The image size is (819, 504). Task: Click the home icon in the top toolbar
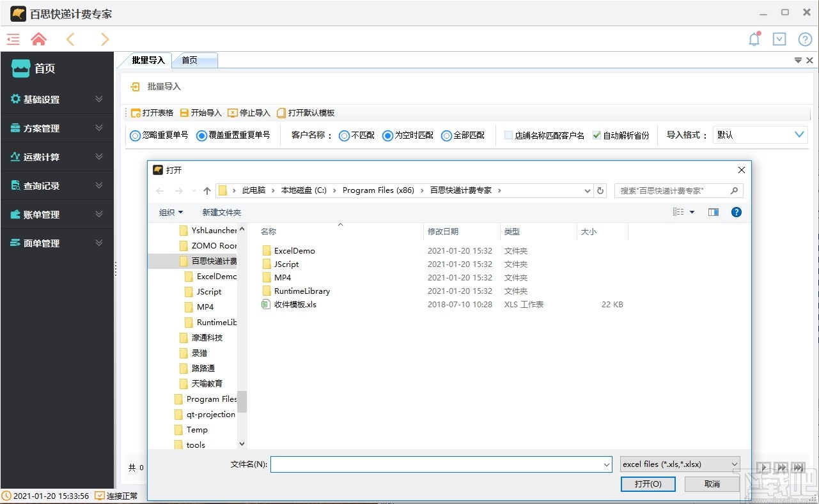pos(38,39)
